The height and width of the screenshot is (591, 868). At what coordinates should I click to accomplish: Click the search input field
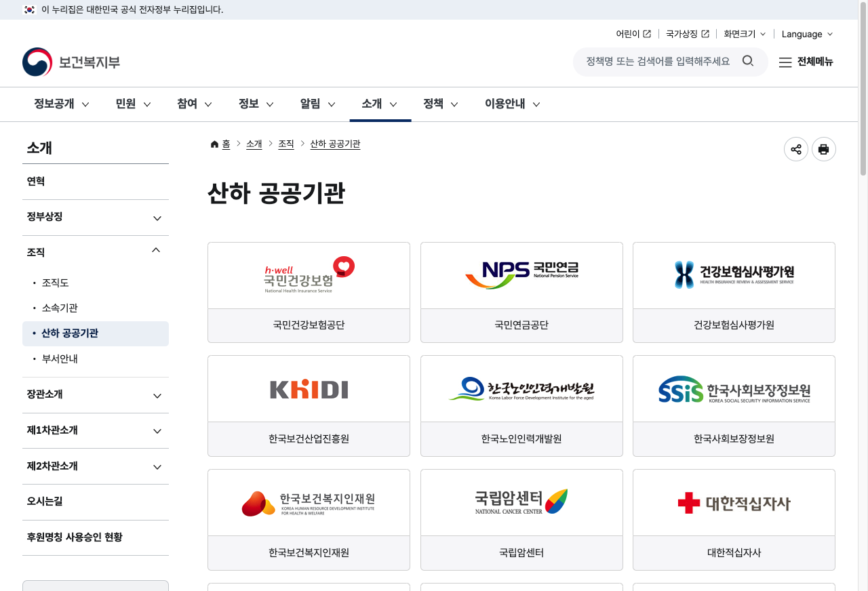(x=658, y=62)
